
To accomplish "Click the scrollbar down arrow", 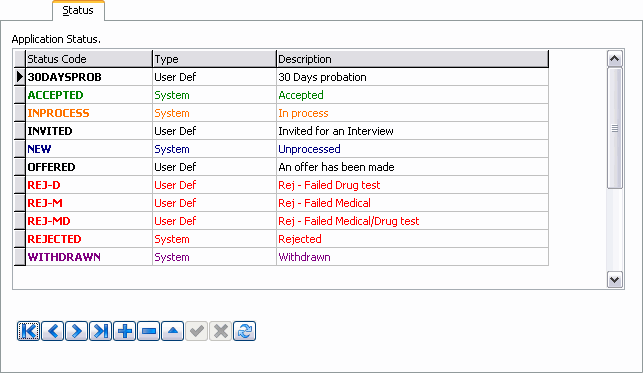I will point(615,280).
